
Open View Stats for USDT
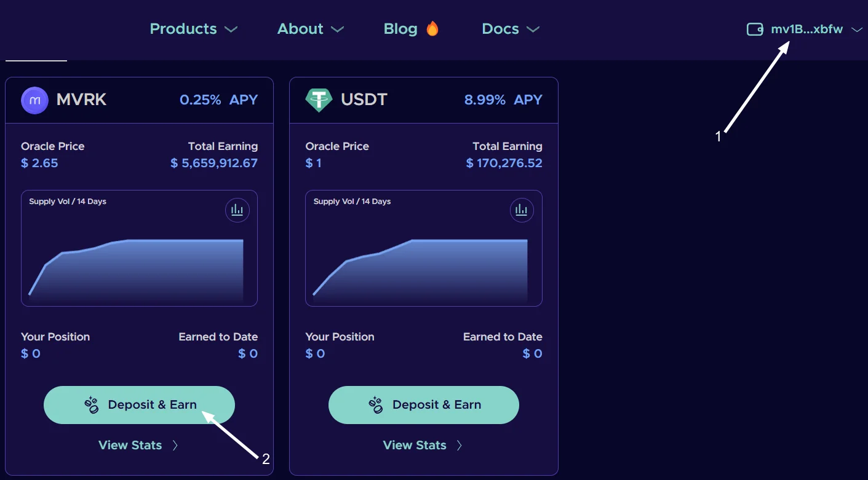[423, 446]
